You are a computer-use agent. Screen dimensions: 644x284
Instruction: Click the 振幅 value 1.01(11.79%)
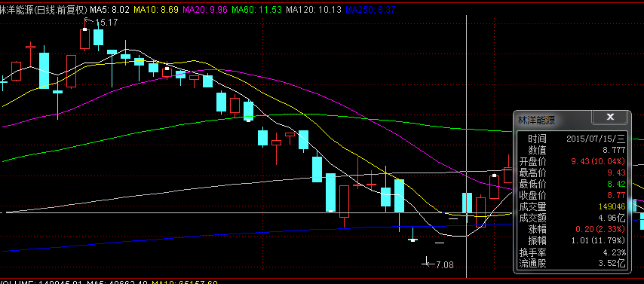[599, 240]
